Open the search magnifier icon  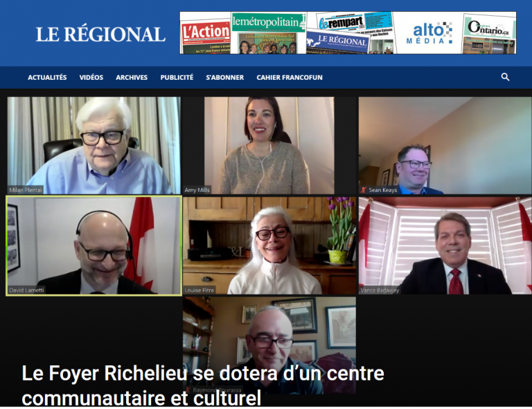coord(505,77)
